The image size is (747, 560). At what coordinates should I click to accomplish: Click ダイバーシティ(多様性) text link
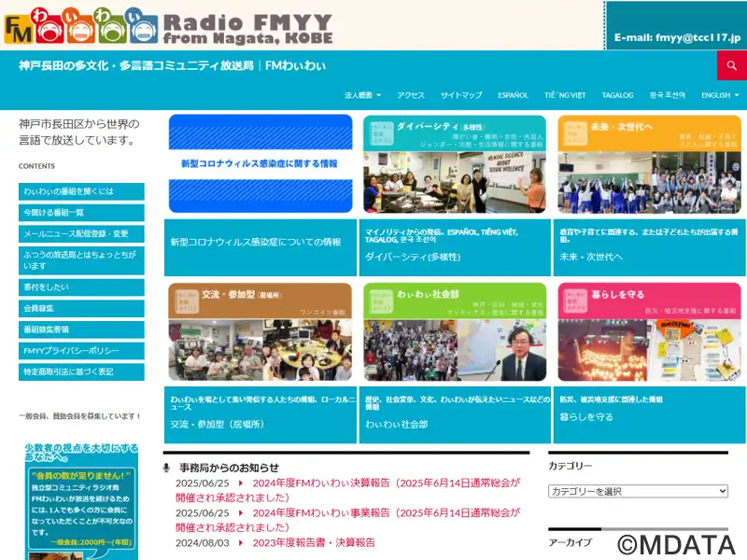[x=413, y=258]
